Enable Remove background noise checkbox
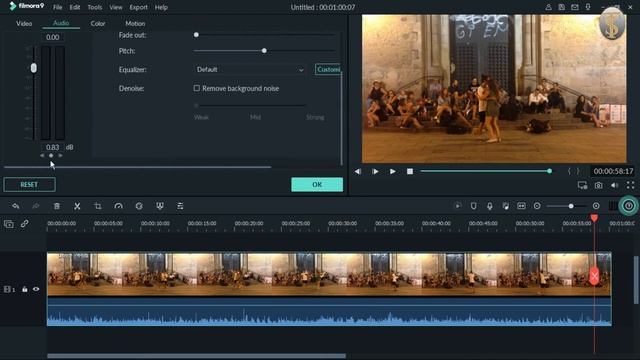Screen dimensions: 640x360 point(197,88)
